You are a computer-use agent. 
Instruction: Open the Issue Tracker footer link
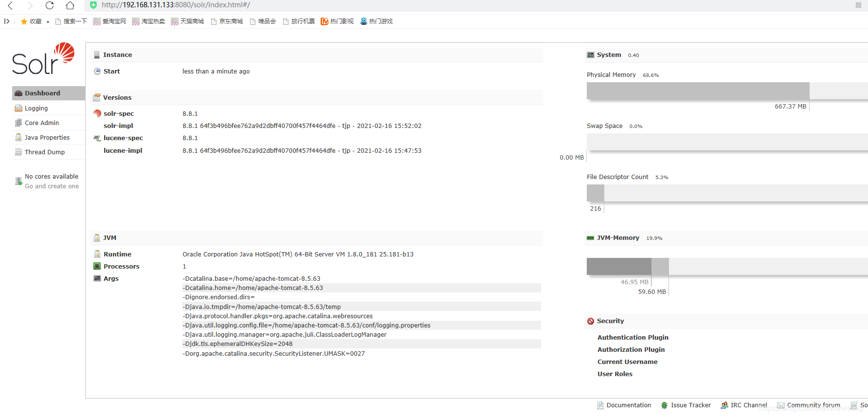[686, 405]
